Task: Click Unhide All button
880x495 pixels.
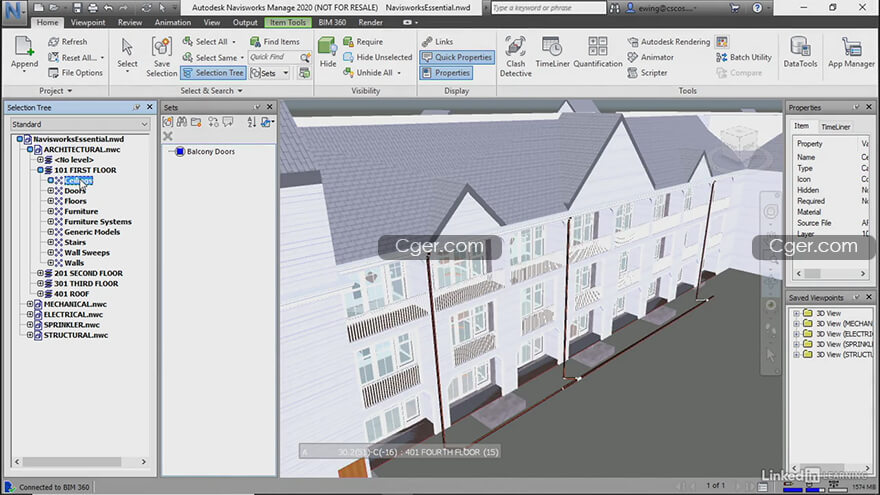Action: [368, 73]
